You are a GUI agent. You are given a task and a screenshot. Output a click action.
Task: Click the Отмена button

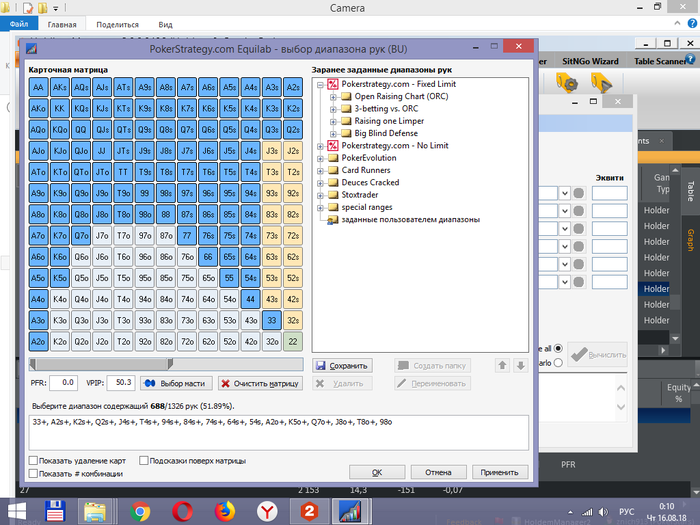[438, 472]
